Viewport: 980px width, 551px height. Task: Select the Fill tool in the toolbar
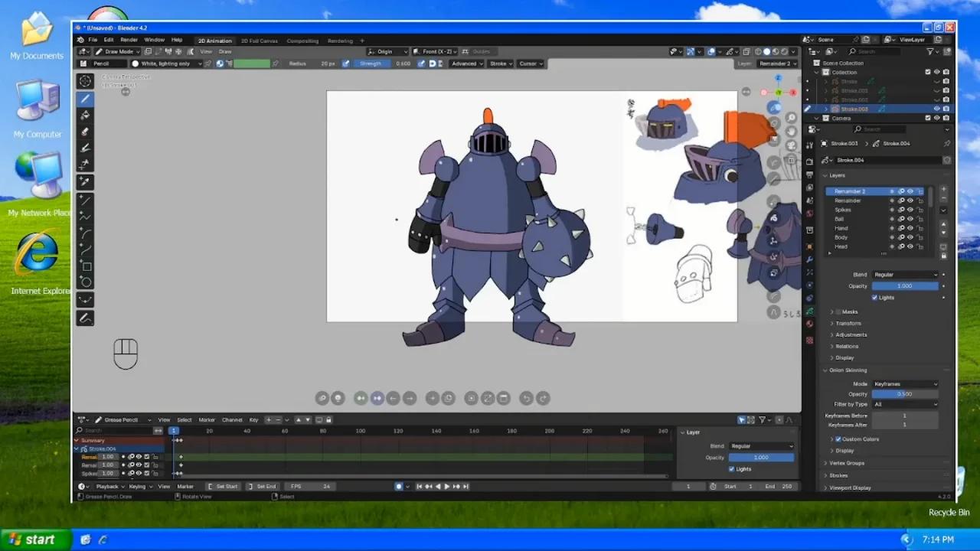(x=85, y=115)
